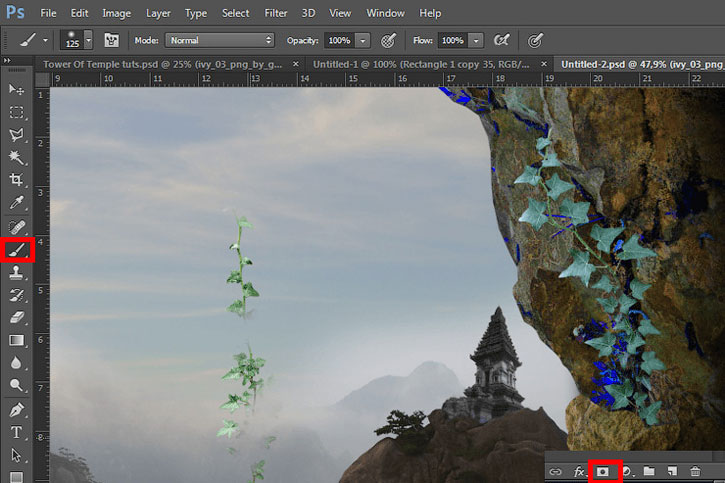The width and height of the screenshot is (725, 483).
Task: Select the Dodge tool
Action: pos(17,385)
